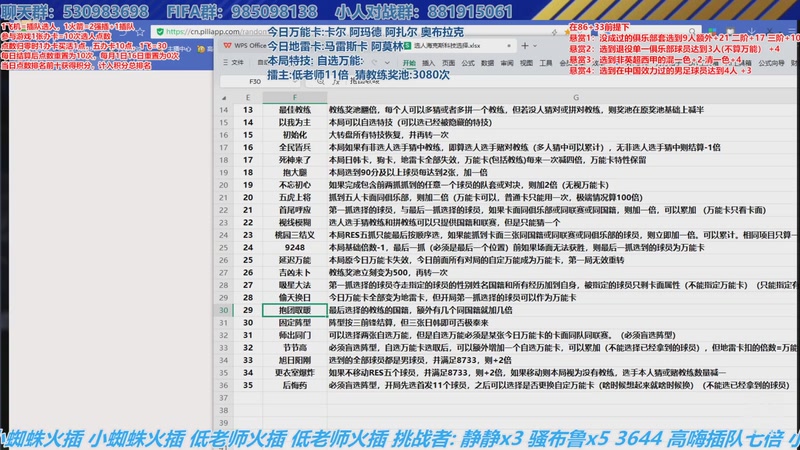Click cell containing 师出同门

click(294, 335)
